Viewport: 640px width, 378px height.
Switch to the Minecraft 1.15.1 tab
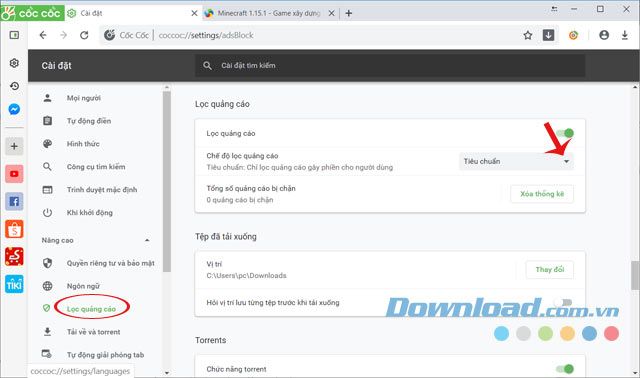(269, 13)
